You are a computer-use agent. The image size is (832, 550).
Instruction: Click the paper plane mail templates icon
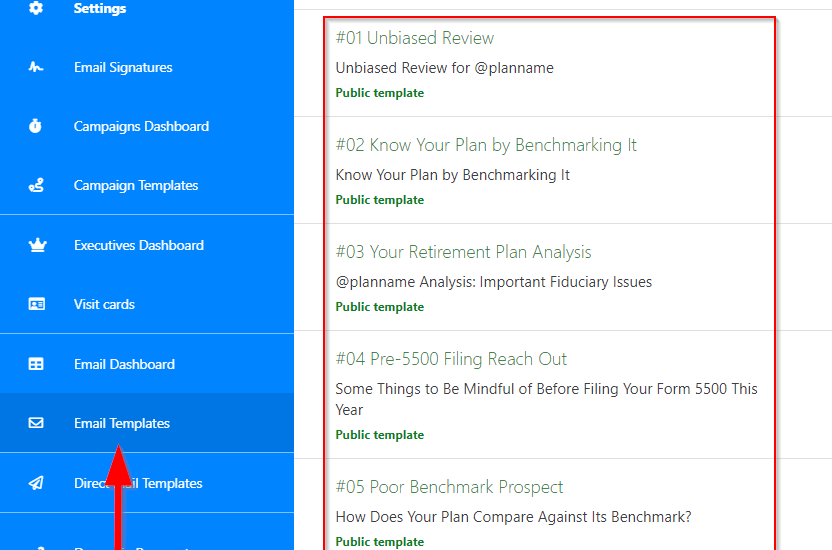36,484
